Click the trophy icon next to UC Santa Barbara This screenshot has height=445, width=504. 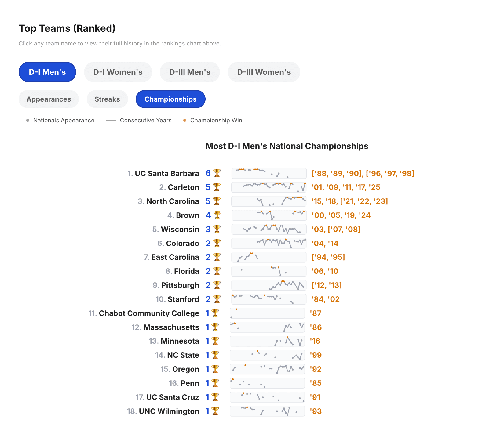[x=217, y=173]
